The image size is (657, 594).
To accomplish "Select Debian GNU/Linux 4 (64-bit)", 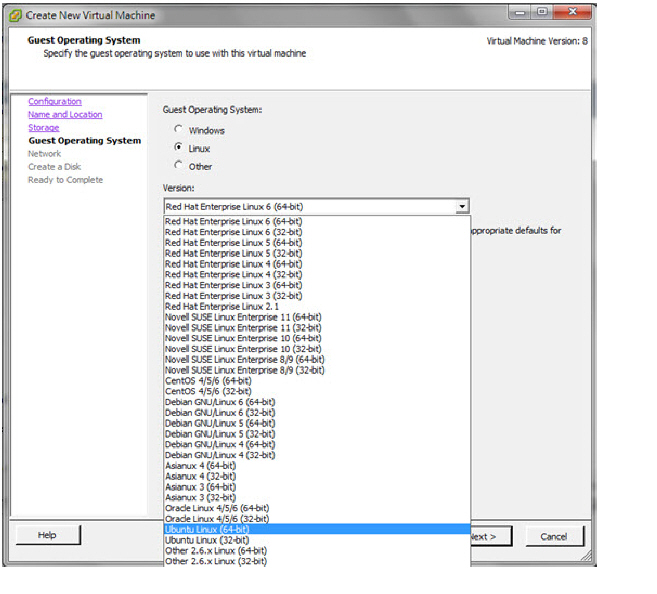I will pyautogui.click(x=317, y=445).
